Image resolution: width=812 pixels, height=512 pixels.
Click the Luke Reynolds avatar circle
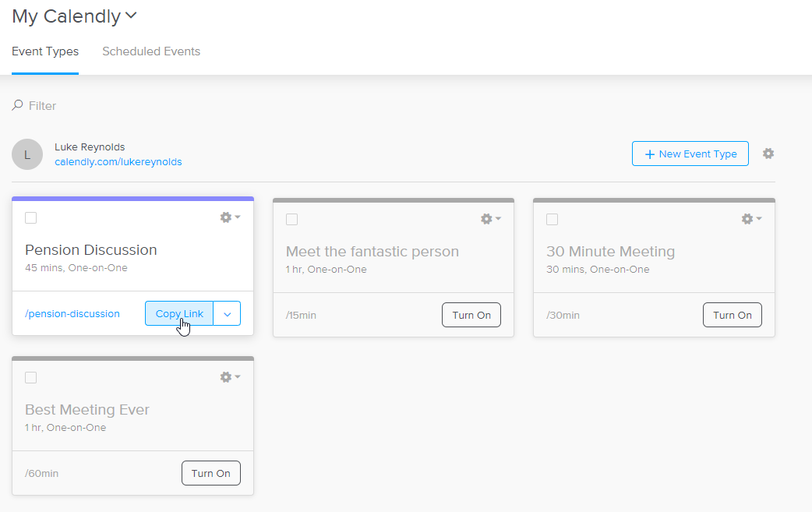(27, 154)
